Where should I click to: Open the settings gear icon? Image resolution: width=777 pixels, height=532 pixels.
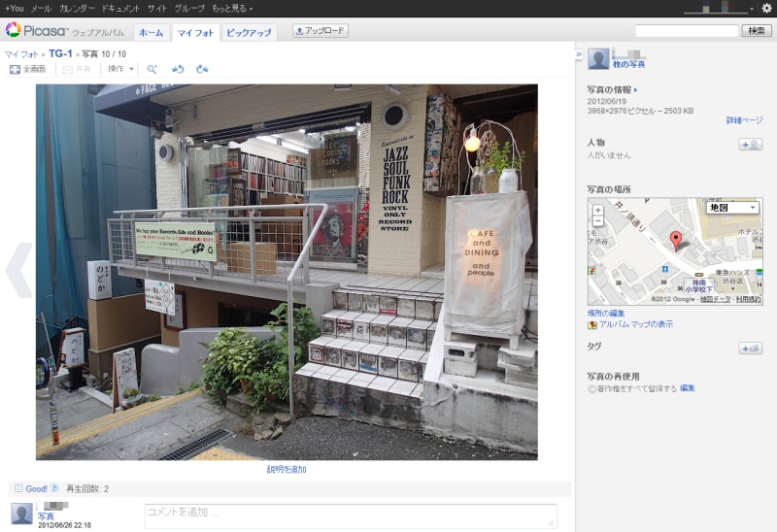click(x=766, y=8)
